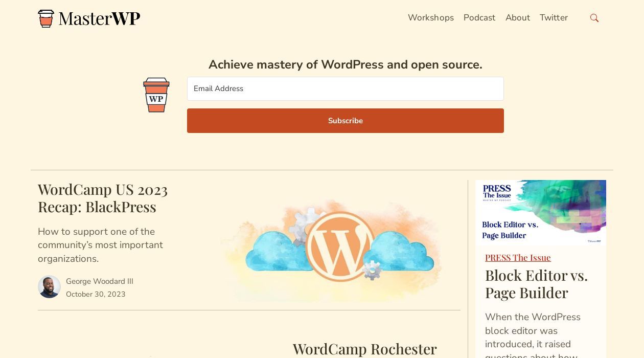Click the WP cup icon beside the form
Viewport: 644px width, 358px height.
coord(156,95)
